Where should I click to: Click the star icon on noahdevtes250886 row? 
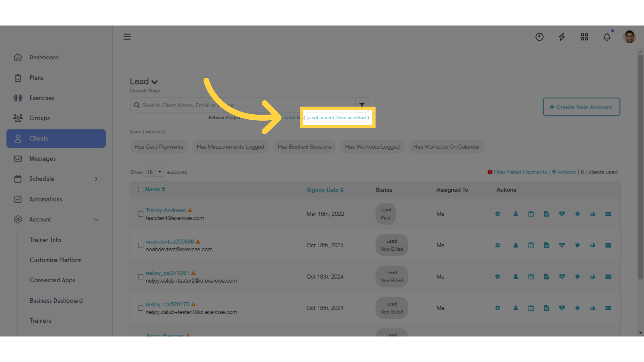click(x=577, y=245)
